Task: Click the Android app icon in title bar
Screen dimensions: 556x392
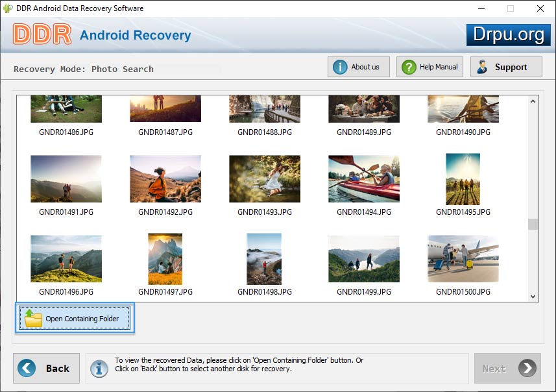Action: click(x=8, y=8)
